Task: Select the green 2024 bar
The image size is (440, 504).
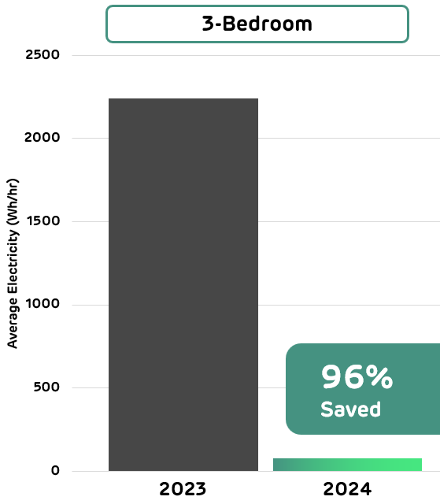Action: coord(347,465)
